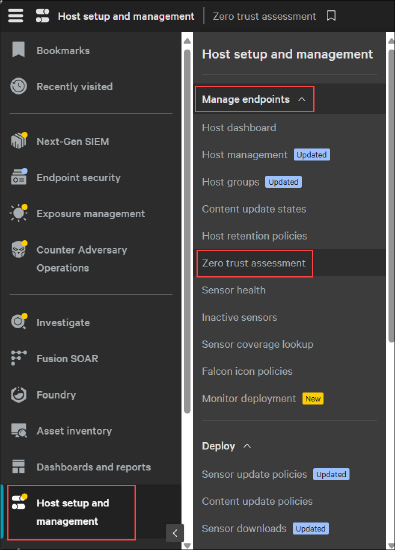Click the Host setup and management sidebar icon
The image size is (395, 550).
click(19, 502)
